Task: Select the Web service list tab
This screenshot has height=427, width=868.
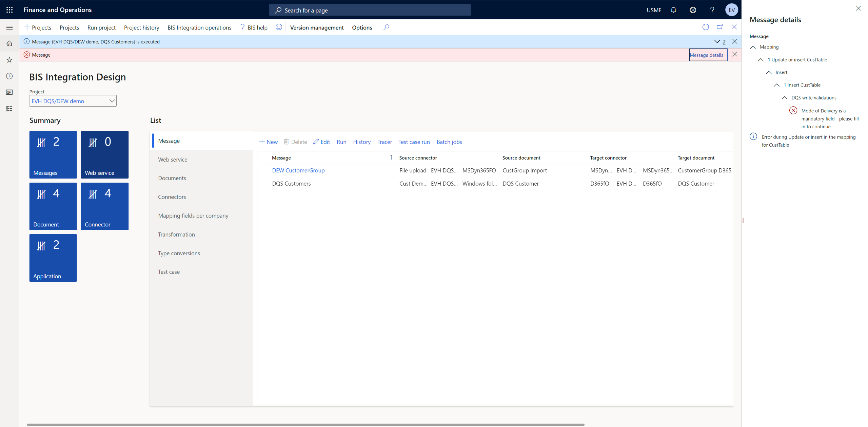Action: (x=202, y=160)
